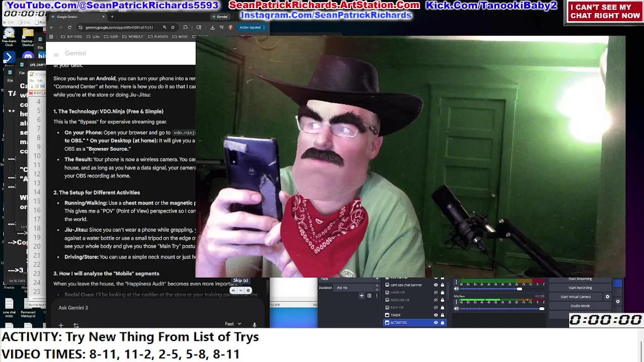This screenshot has height=362, width=644.
Task: Open Chrome extensions puzzle icon
Action: (x=185, y=27)
